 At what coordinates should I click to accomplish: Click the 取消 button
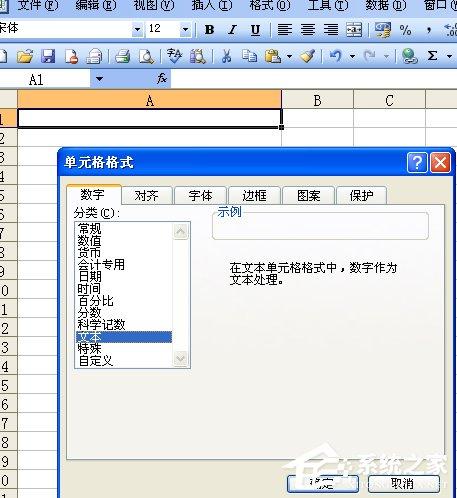(404, 483)
